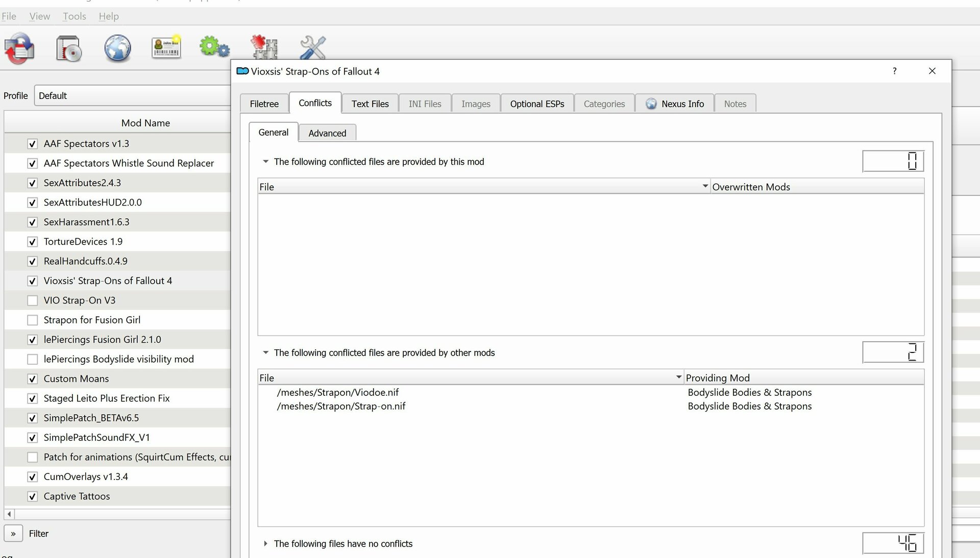Expand the filter panel with » button
The width and height of the screenshot is (980, 558).
13,534
